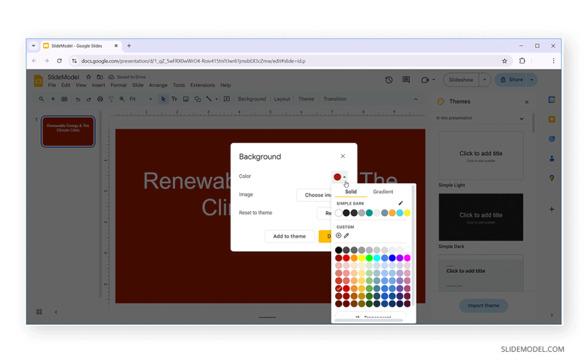Open the File menu
This screenshot has height=364, width=588.
[x=52, y=85]
